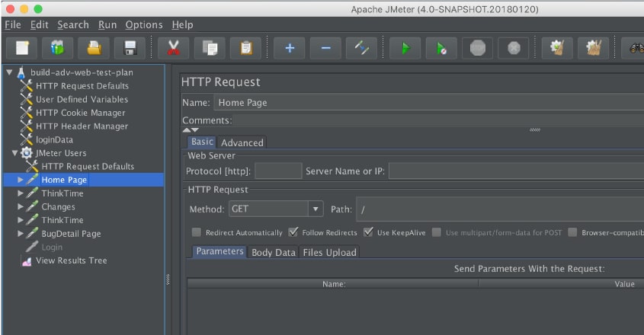
Task: Click the vertical split pane divider handle
Action: [167, 280]
